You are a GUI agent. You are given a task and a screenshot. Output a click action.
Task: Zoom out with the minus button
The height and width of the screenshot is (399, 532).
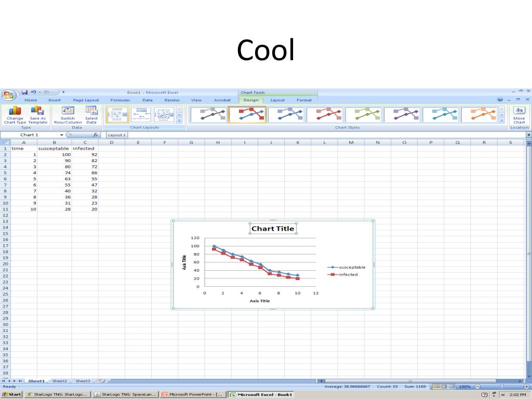click(x=478, y=387)
